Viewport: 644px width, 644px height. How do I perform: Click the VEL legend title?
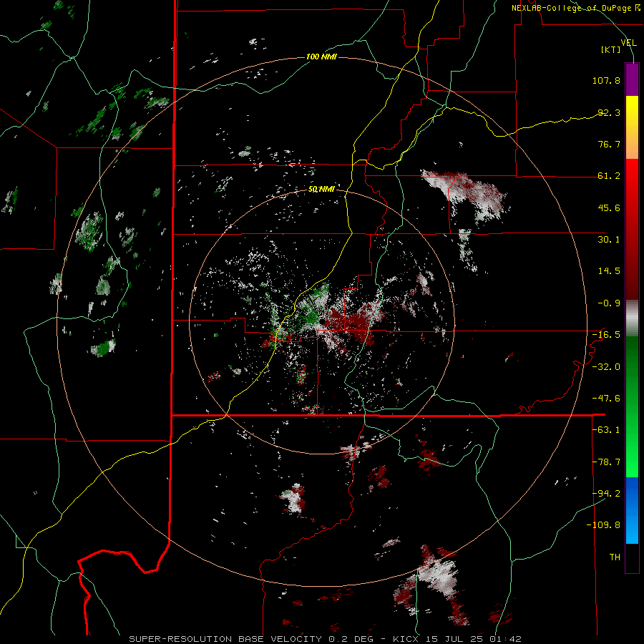click(x=628, y=42)
